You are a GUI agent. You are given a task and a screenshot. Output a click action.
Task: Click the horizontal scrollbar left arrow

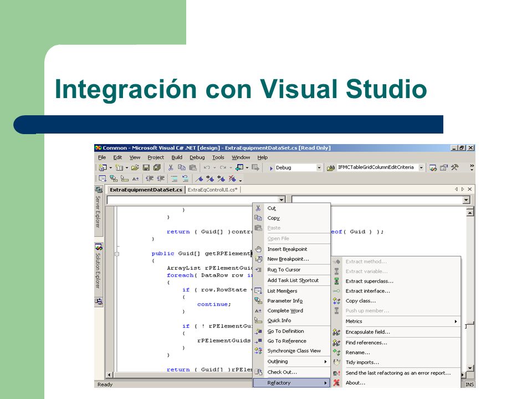click(109, 375)
